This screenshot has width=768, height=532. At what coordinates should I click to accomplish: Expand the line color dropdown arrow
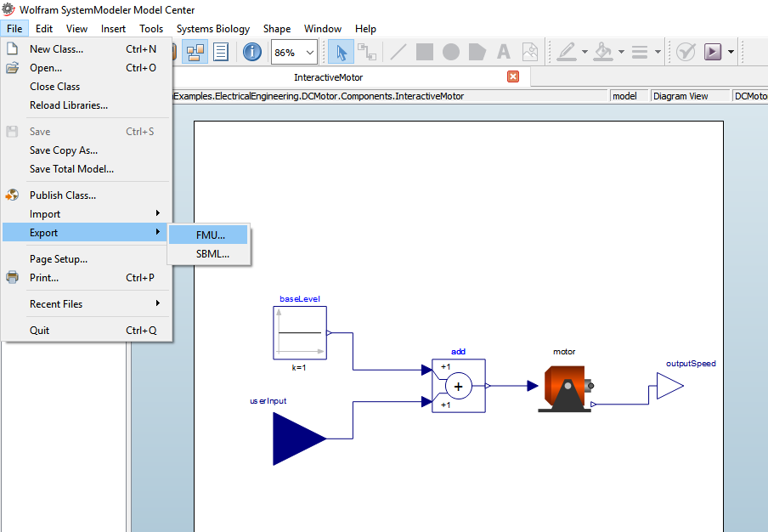[x=584, y=52]
